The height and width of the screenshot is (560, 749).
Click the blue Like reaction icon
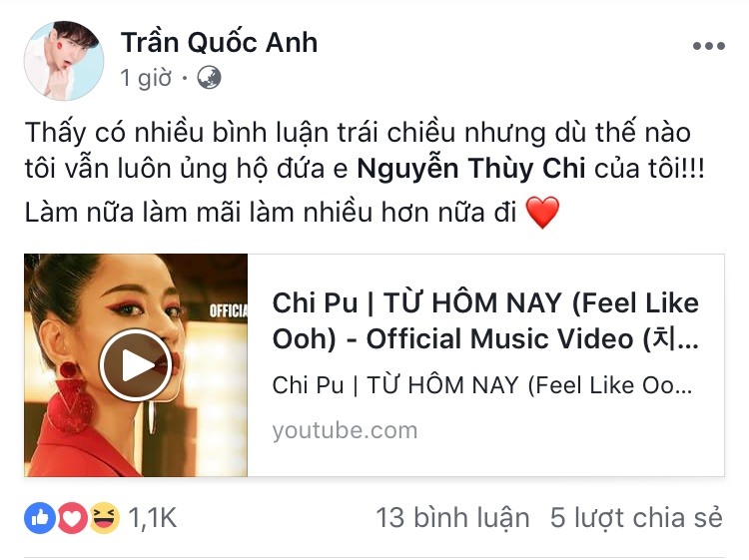click(x=40, y=518)
